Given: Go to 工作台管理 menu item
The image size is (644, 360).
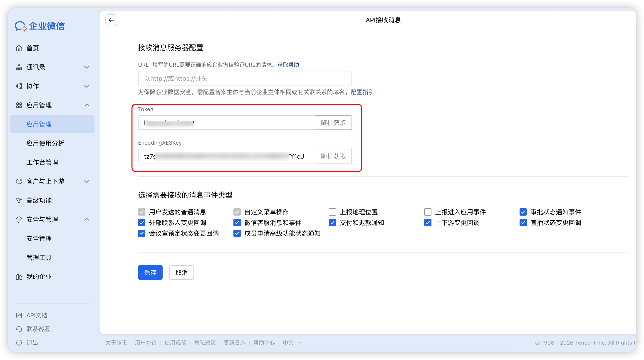Looking at the screenshot, I should [42, 162].
